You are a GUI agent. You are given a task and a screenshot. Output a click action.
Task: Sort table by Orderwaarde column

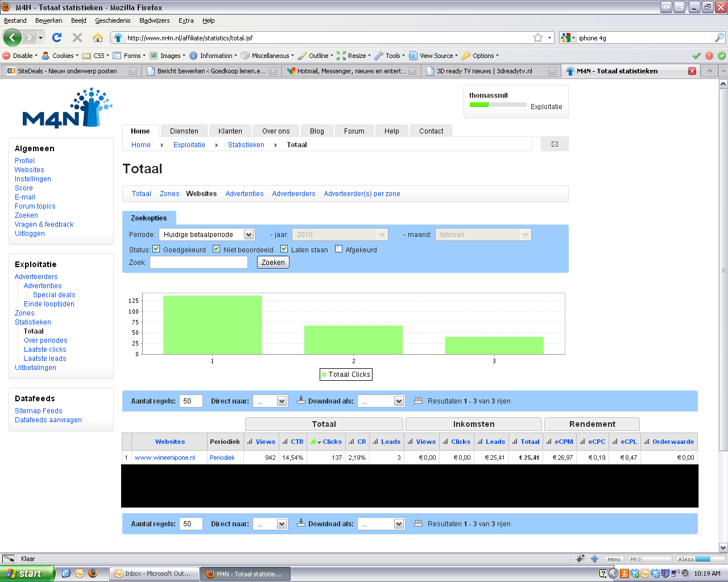coord(669,442)
